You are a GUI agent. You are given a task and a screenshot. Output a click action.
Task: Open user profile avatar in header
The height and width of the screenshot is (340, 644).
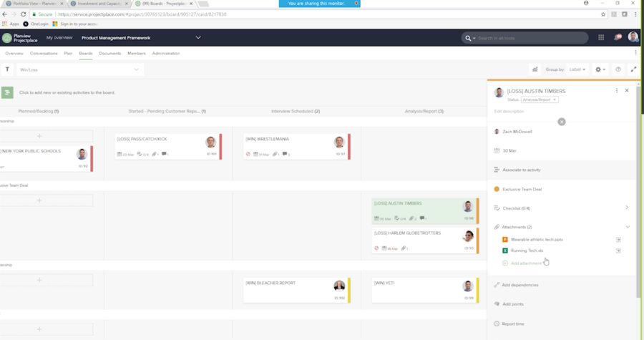pyautogui.click(x=633, y=37)
